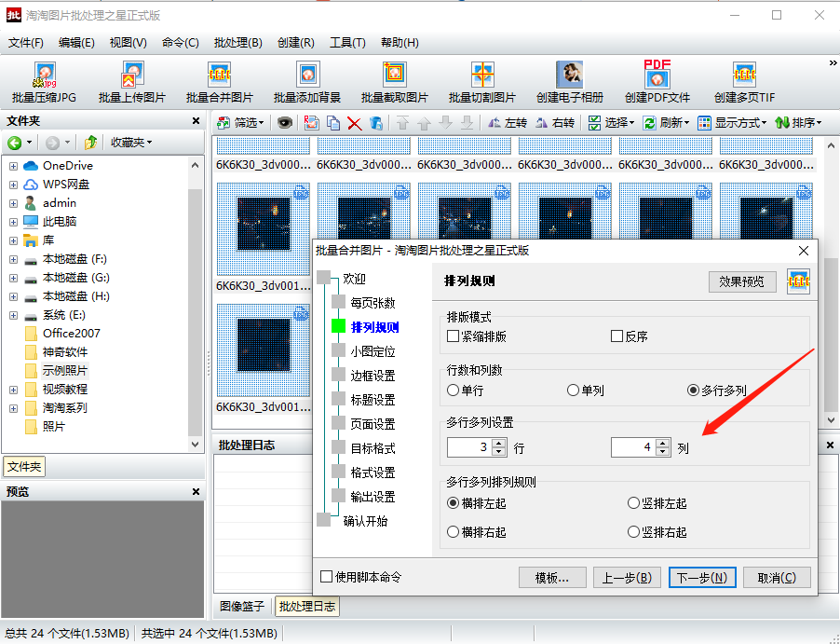Select the 示例照片 folder
840x644 pixels.
tap(65, 371)
